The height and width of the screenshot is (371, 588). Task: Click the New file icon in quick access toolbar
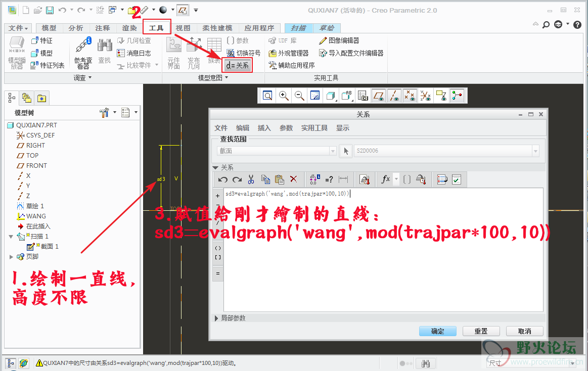[x=26, y=10]
